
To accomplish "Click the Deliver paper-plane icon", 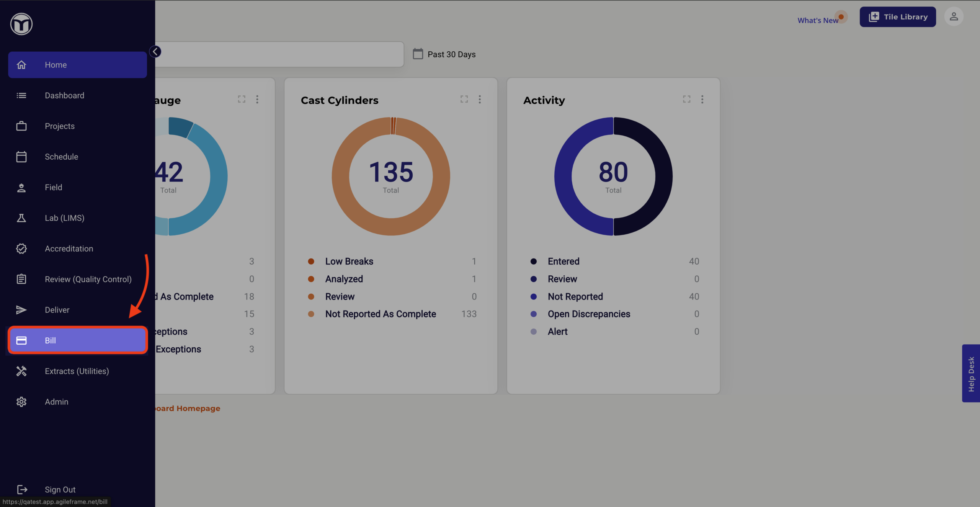I will coord(21,310).
